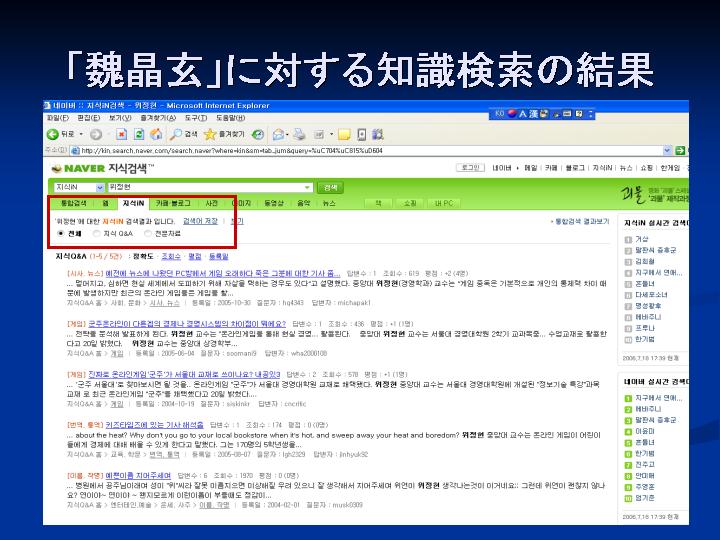Click the IE Back arrow button
Viewport: 720px width, 540px height.
52,134
